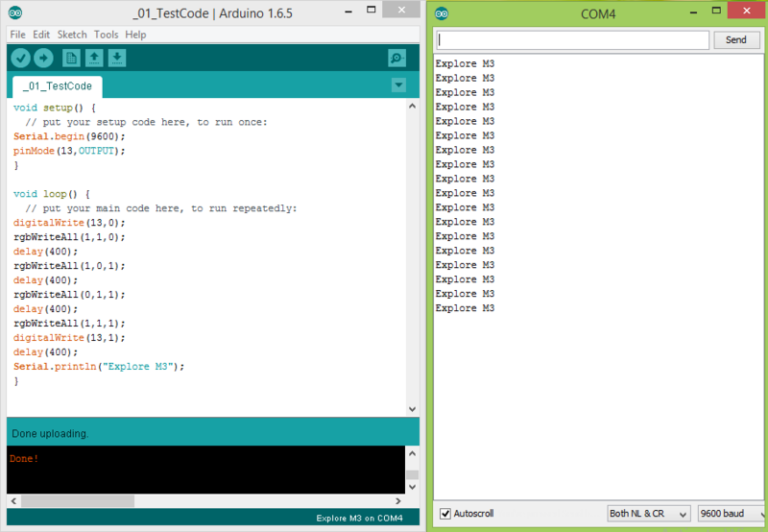
Task: Open the 9600 baud rate dropdown
Action: tap(732, 514)
